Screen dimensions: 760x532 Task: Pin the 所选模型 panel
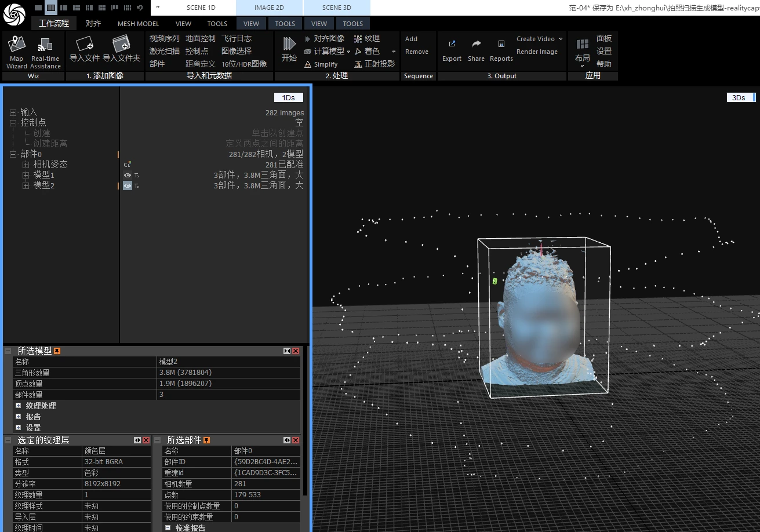click(x=57, y=351)
